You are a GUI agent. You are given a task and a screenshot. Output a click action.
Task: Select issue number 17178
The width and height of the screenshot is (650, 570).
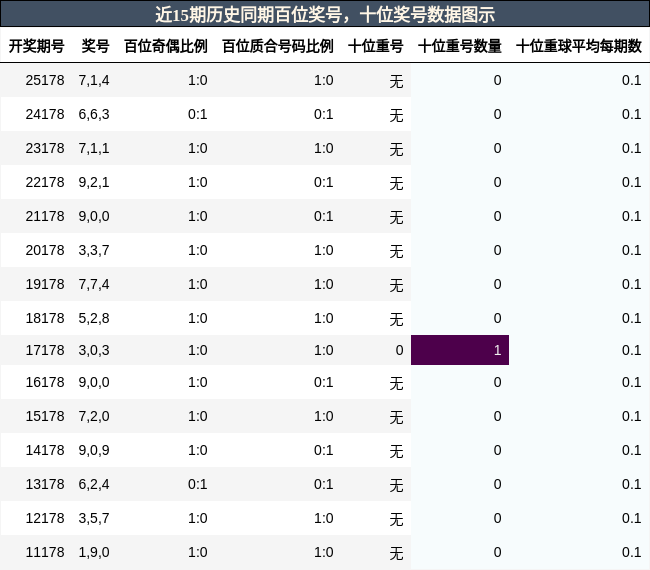45,350
